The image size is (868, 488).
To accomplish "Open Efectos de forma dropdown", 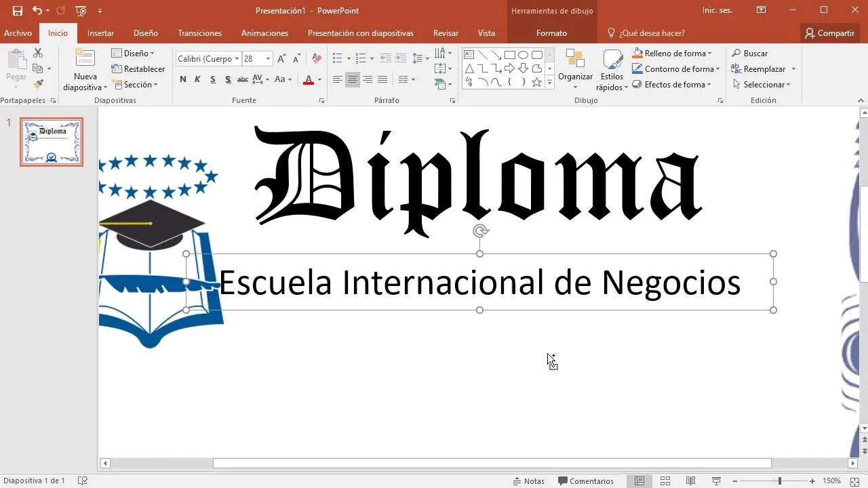I will [672, 84].
